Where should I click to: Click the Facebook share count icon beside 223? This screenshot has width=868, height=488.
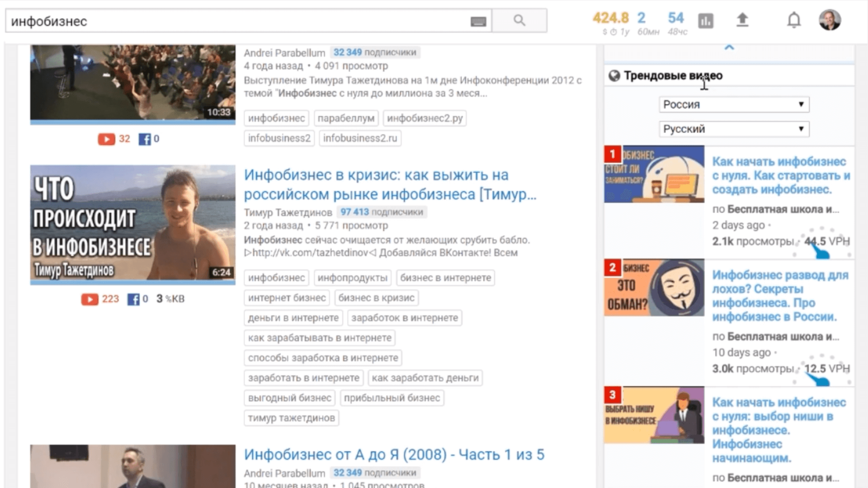(133, 299)
